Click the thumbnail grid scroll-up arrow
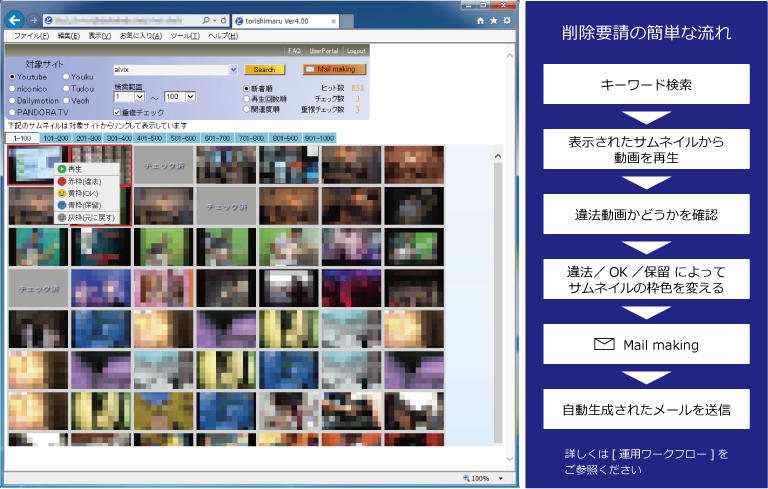Image resolution: width=768 pixels, height=489 pixels. click(x=498, y=156)
